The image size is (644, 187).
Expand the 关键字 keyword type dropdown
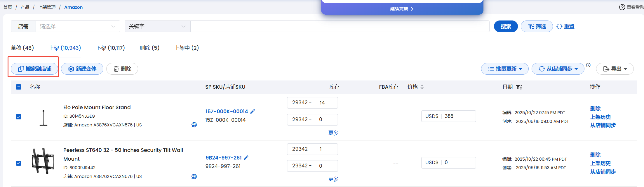click(x=157, y=26)
